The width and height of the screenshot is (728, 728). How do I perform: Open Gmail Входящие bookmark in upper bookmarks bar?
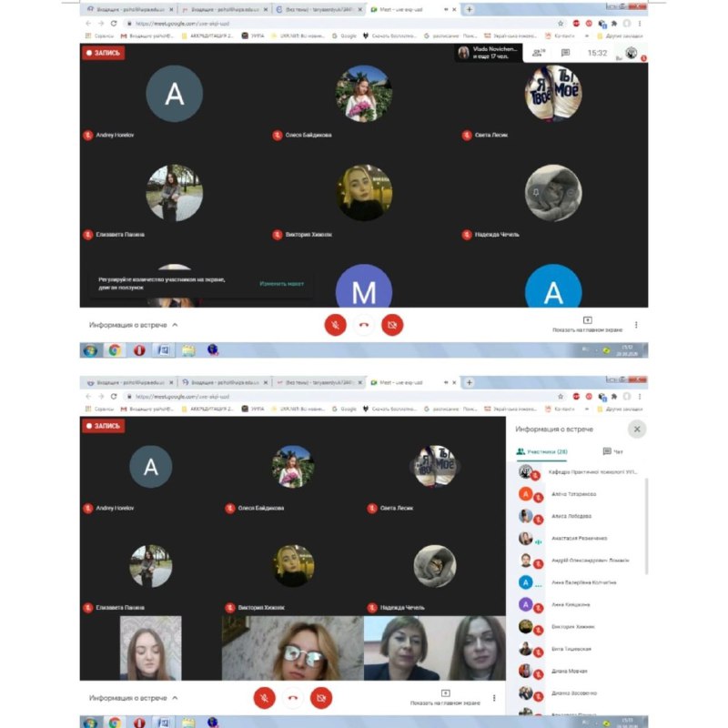tap(147, 35)
